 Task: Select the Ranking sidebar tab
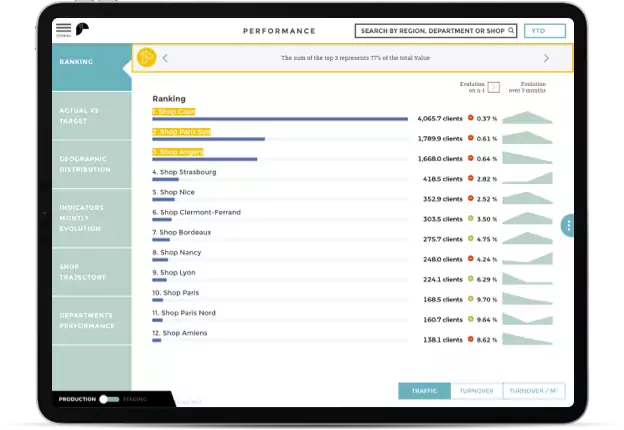[x=92, y=67]
